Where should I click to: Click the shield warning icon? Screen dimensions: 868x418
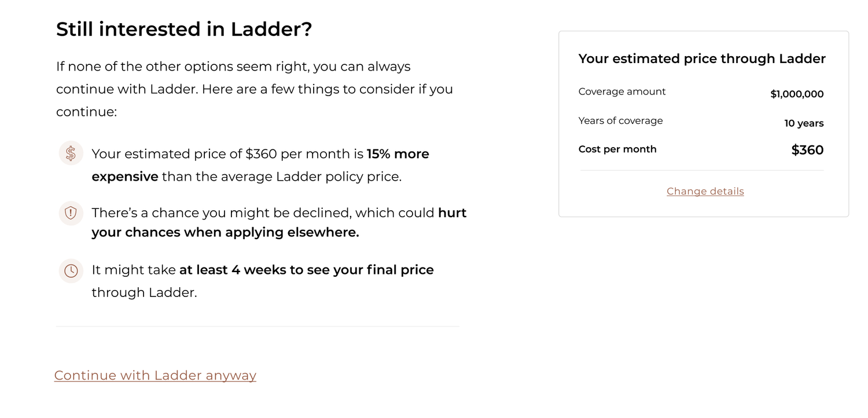pyautogui.click(x=71, y=213)
